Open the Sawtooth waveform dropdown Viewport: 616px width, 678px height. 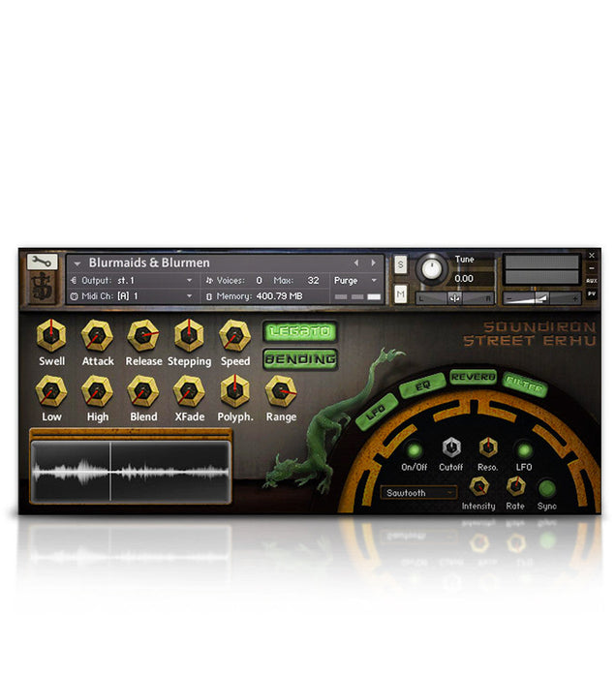click(x=418, y=492)
